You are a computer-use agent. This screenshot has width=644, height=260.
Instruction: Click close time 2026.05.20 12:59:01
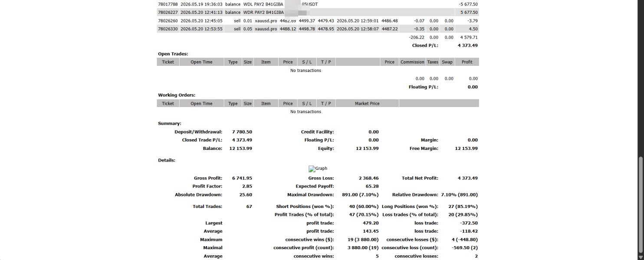coord(358,20)
